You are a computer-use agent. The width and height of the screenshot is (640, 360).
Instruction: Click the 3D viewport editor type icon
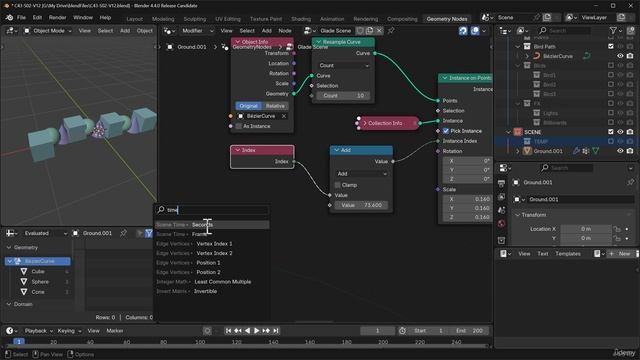coord(10,31)
